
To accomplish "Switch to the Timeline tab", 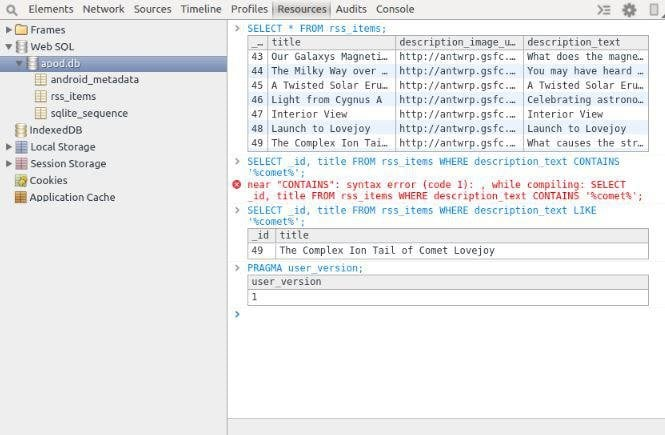I will [201, 9].
